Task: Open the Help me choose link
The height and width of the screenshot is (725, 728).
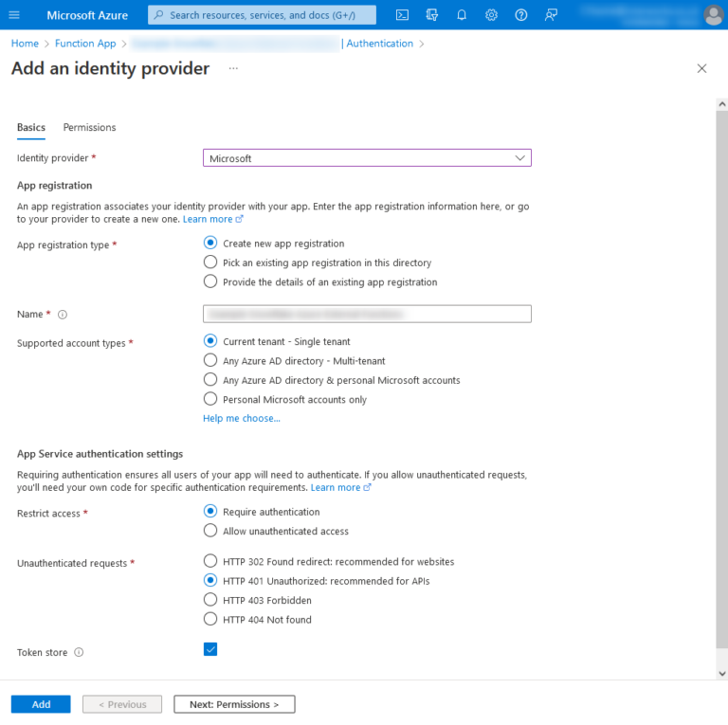Action: pyautogui.click(x=242, y=418)
